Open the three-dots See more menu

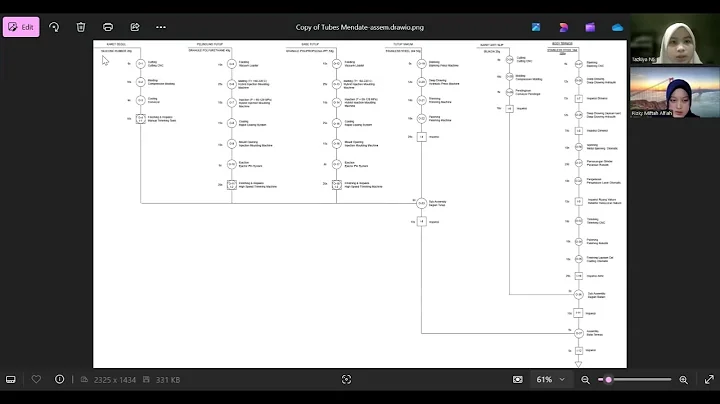click(x=161, y=27)
